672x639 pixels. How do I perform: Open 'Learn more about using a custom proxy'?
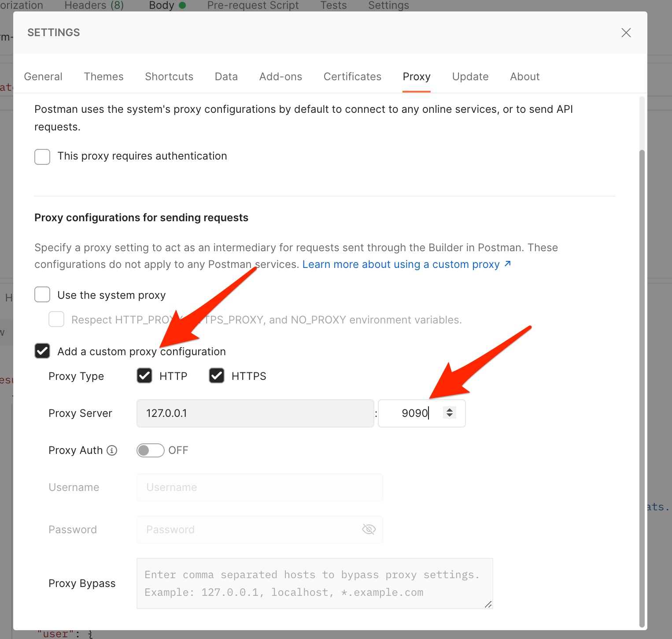(406, 264)
